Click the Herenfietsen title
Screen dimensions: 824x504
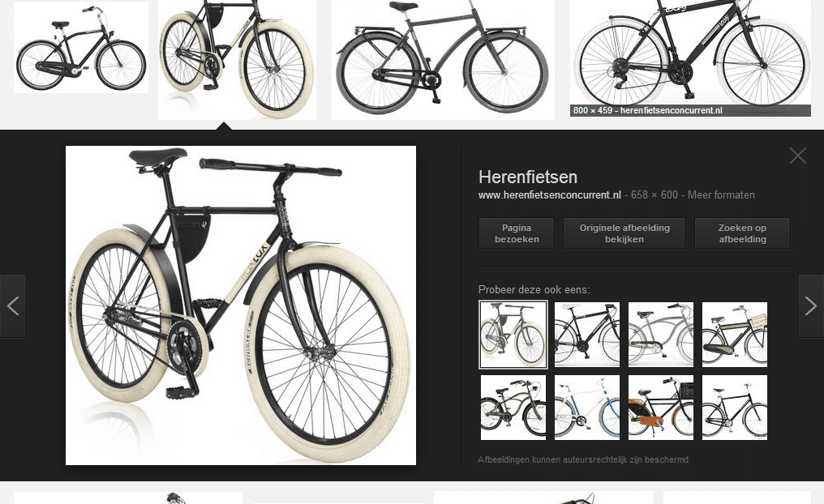pos(528,177)
